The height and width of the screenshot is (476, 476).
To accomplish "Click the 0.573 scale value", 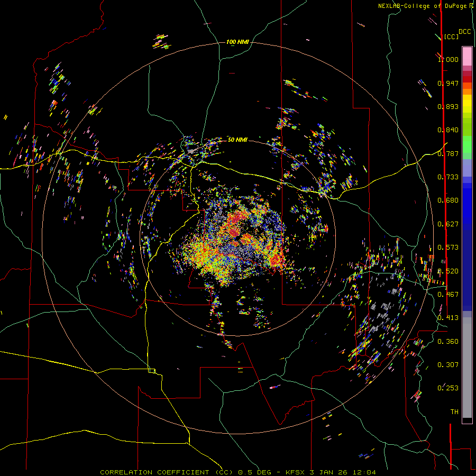I will pyautogui.click(x=448, y=248).
